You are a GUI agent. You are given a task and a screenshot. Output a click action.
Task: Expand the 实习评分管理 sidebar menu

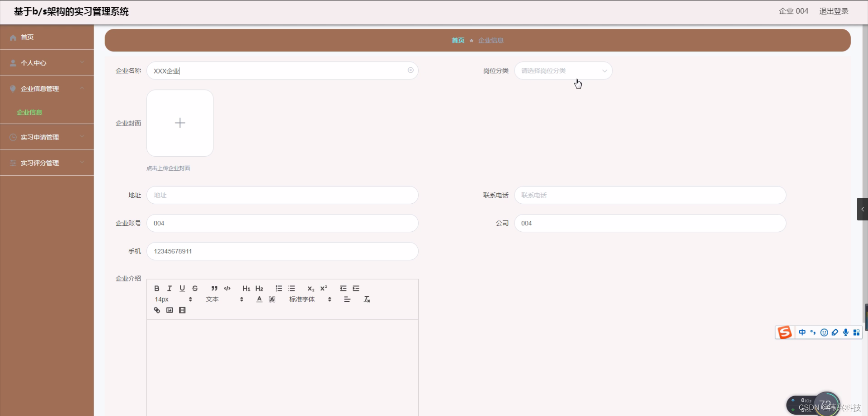pyautogui.click(x=40, y=163)
